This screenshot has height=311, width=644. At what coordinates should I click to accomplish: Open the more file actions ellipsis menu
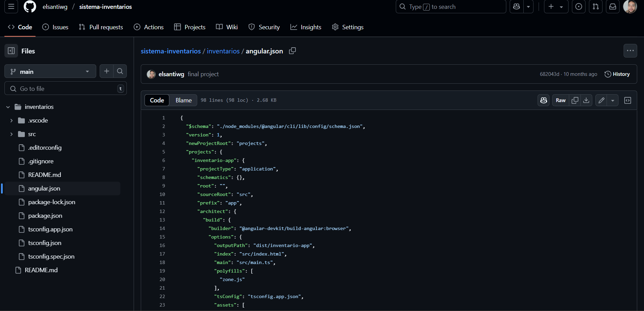click(x=630, y=51)
